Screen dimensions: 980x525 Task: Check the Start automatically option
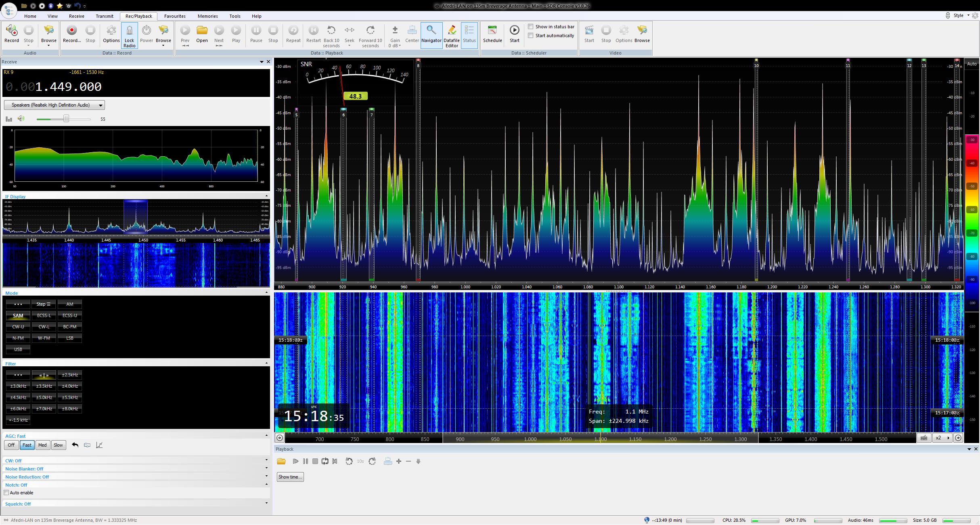(531, 36)
